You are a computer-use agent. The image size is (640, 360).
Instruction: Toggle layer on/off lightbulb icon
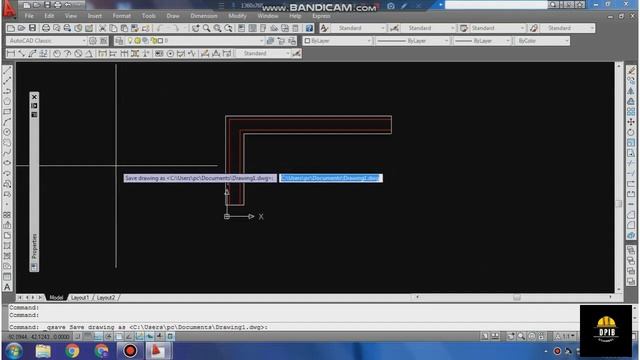coord(130,41)
